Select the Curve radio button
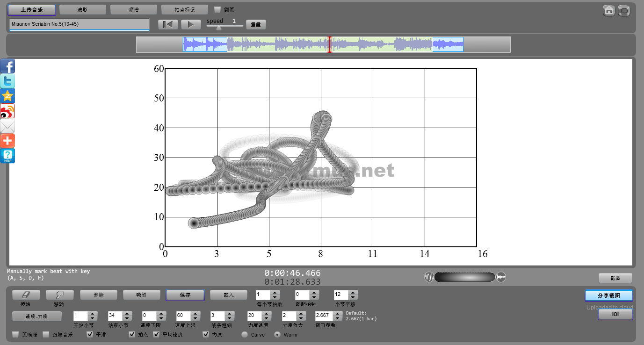Viewport: 644px width, 345px height. 245,334
